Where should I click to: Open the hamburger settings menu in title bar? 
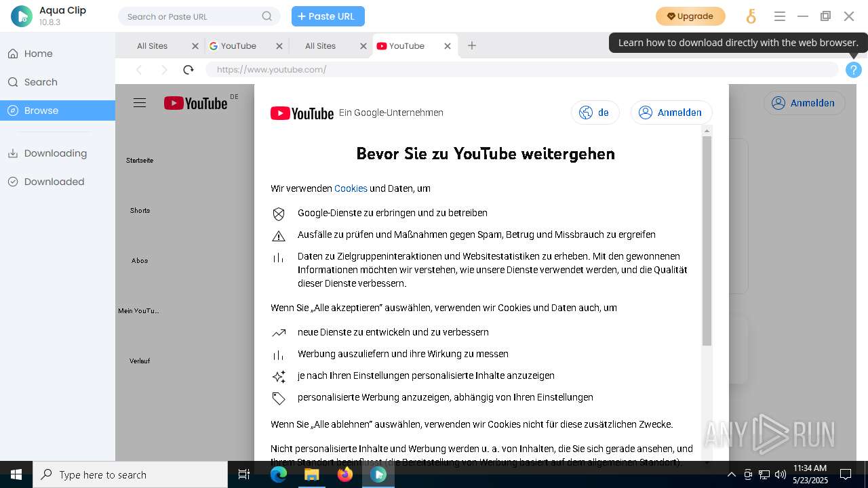click(780, 16)
